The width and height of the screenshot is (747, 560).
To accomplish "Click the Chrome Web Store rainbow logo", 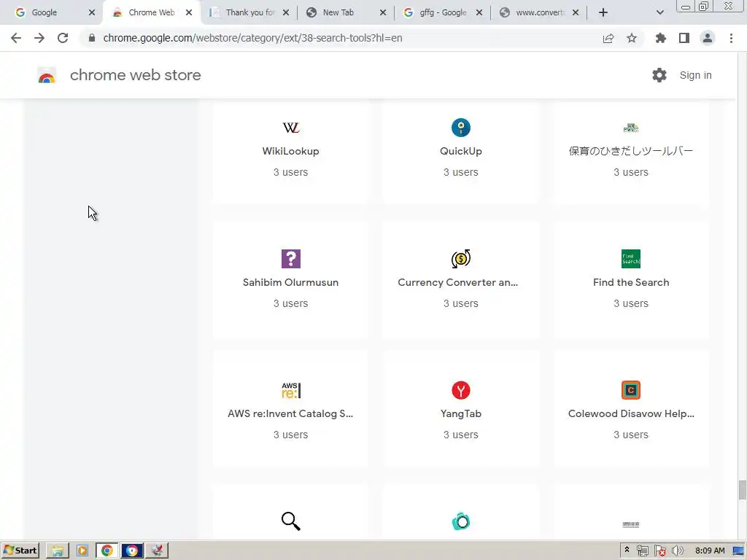I will [x=47, y=75].
